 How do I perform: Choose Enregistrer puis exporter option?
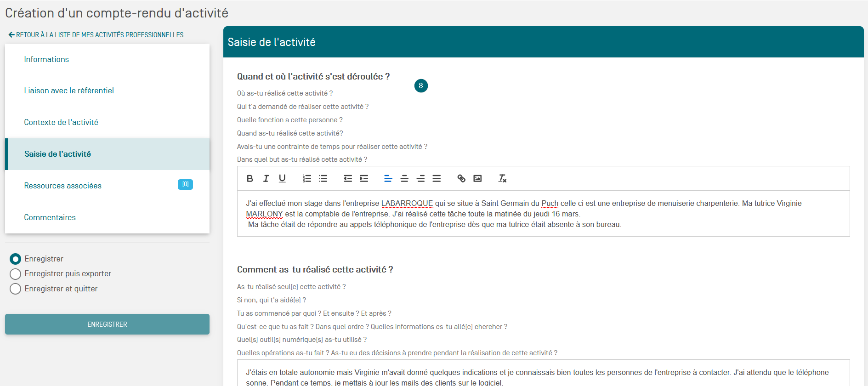pyautogui.click(x=16, y=274)
